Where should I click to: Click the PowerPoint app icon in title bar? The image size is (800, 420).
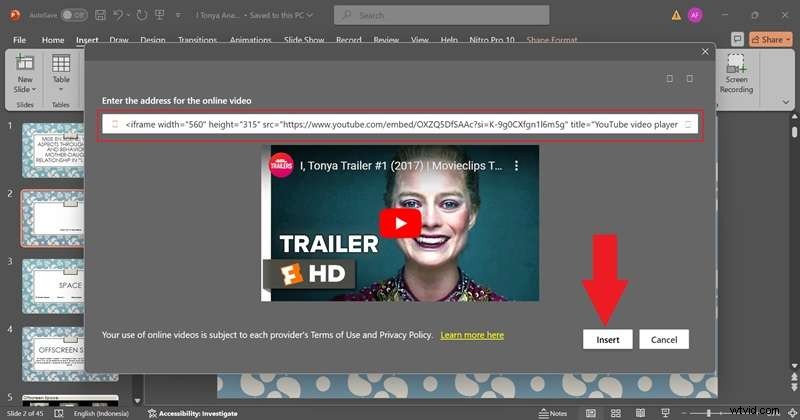[15, 15]
